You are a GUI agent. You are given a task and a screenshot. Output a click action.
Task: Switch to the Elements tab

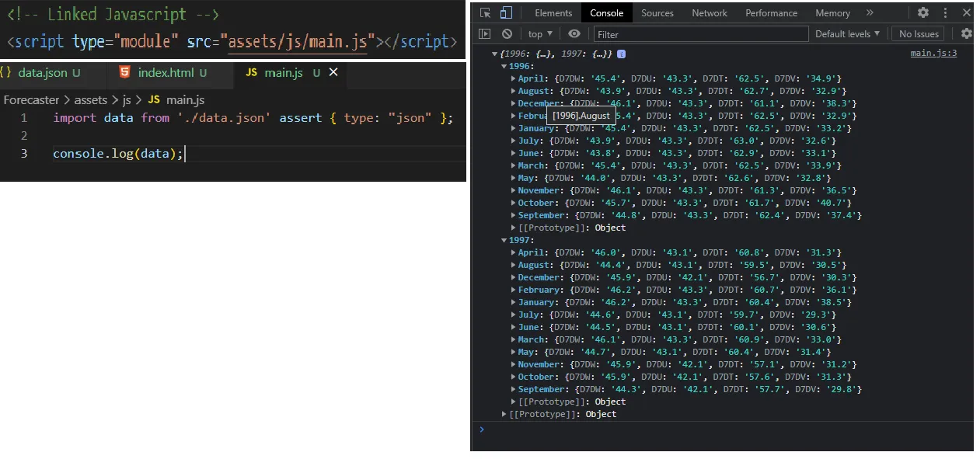point(553,13)
